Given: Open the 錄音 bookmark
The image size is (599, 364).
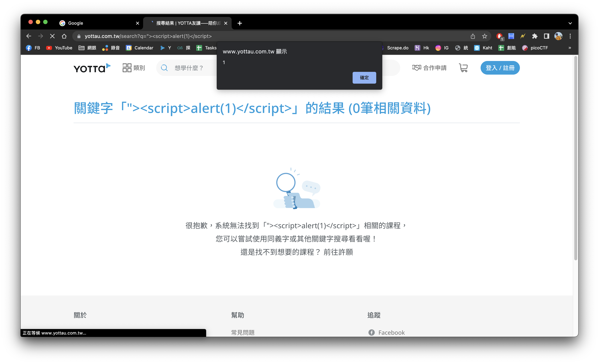Looking at the screenshot, I should click(x=111, y=48).
